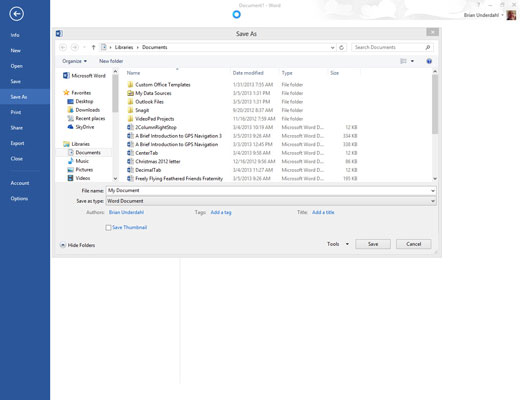Click the Forward navigation arrow in dialog
This screenshot has width=520, height=400.
[x=75, y=47]
